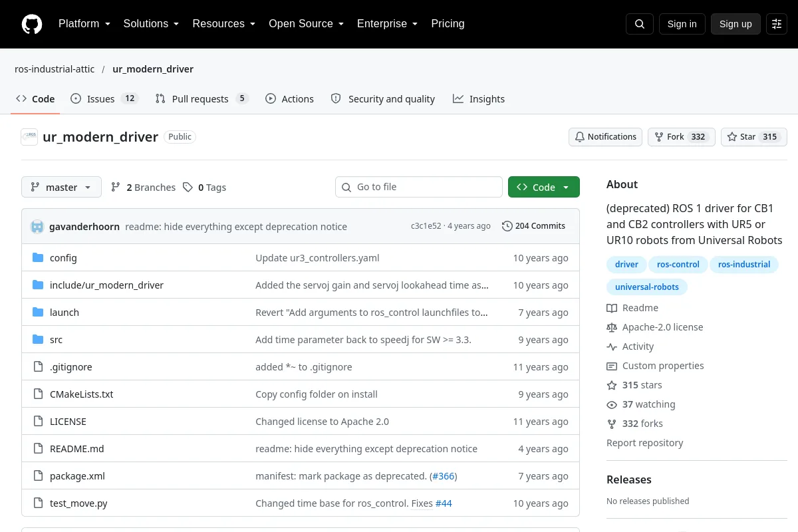798x532 pixels.
Task: Star the ur_modern_driver repository
Action: tap(754, 137)
